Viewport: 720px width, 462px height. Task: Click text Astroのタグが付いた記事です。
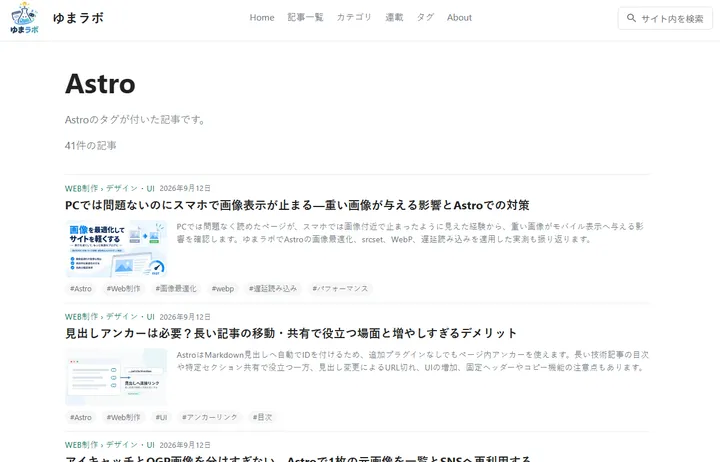[x=135, y=120]
